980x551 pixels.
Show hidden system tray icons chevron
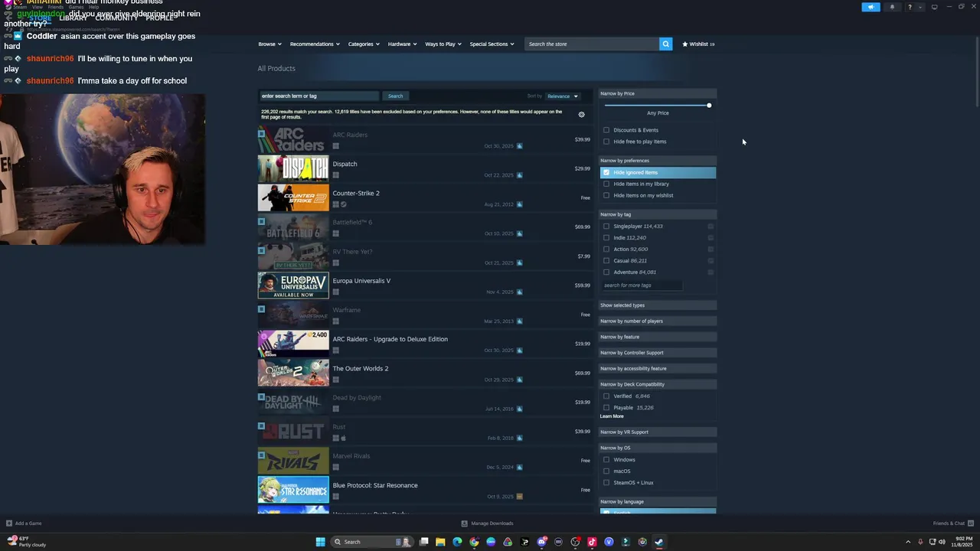click(908, 542)
